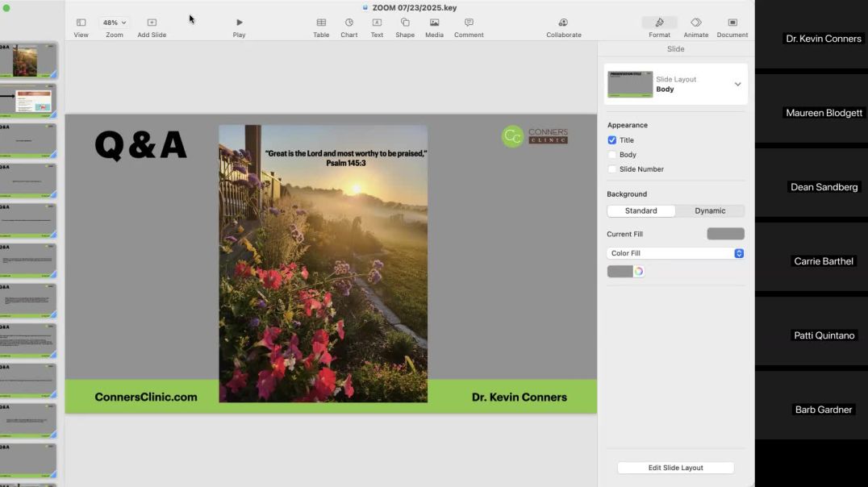The width and height of the screenshot is (868, 487).
Task: Uncheck the Title appearance checkbox
Action: 611,140
